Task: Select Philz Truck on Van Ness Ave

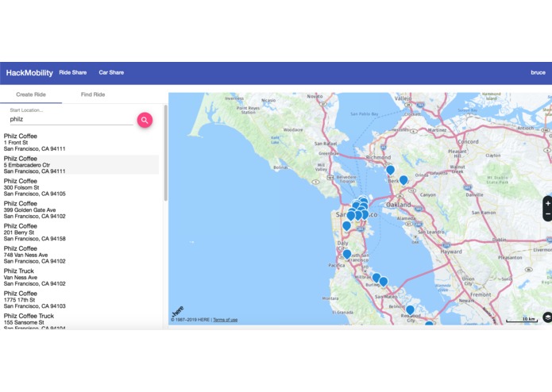Action: coord(81,278)
